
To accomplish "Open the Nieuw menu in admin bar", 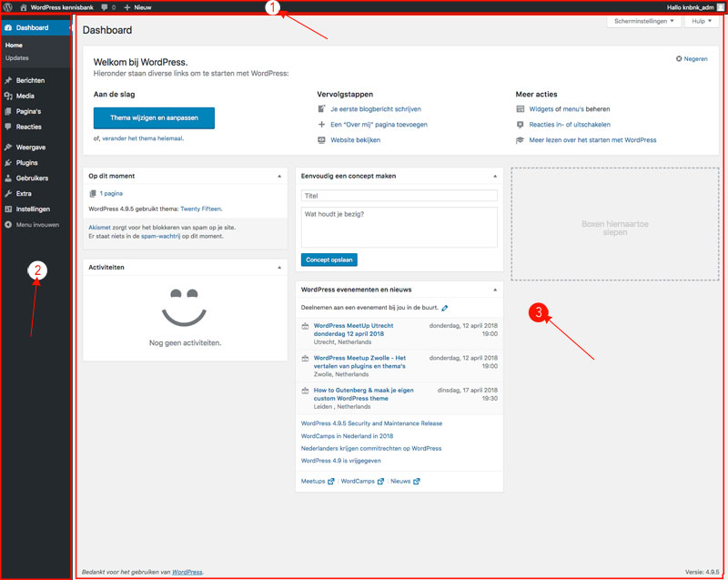I will (138, 7).
